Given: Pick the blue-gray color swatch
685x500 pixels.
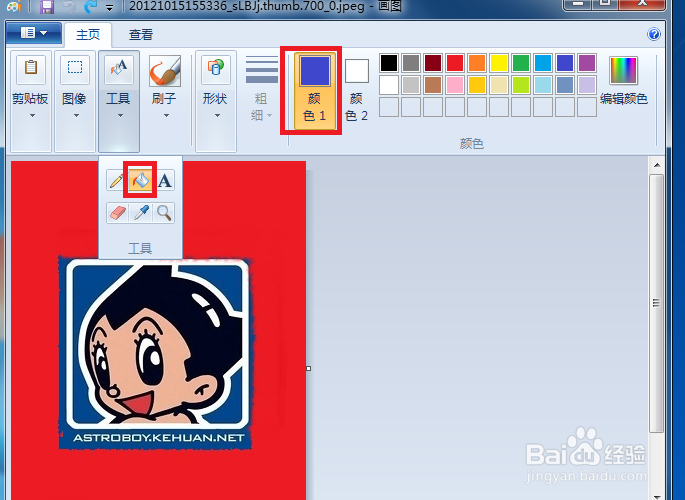Looking at the screenshot, I should (565, 85).
